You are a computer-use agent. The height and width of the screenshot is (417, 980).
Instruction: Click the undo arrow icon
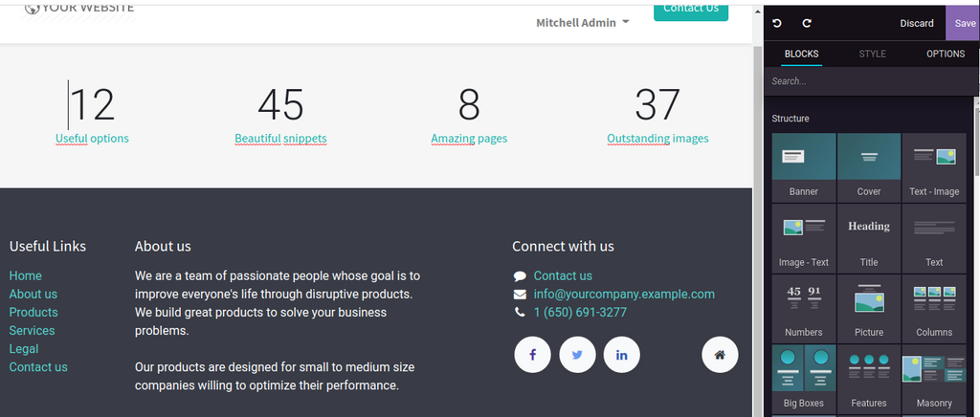(x=777, y=23)
